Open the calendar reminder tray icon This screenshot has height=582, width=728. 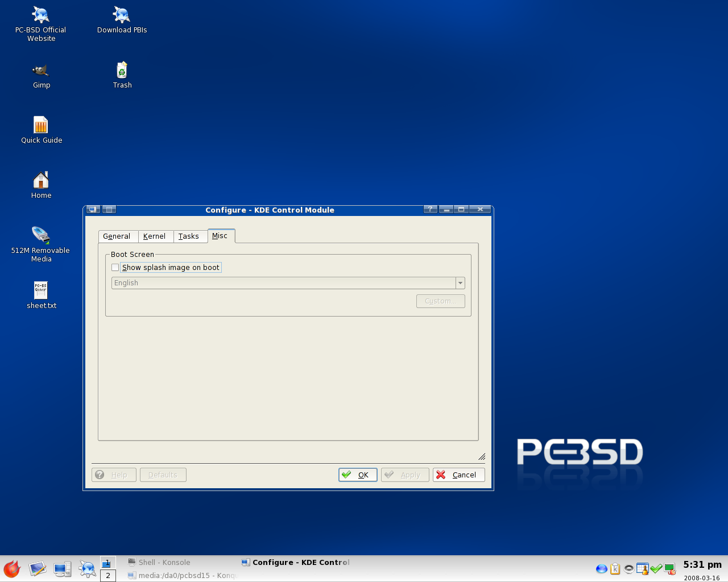coord(643,568)
